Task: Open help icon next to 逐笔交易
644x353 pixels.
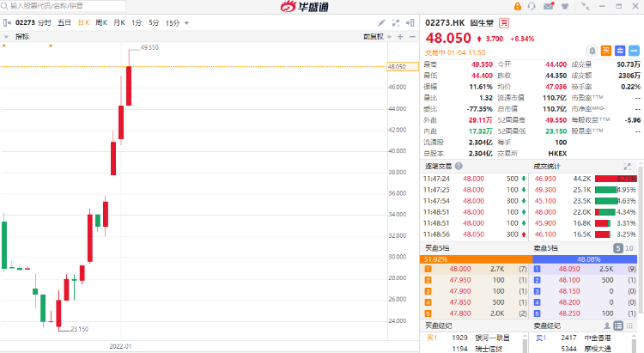Action: 459,166
